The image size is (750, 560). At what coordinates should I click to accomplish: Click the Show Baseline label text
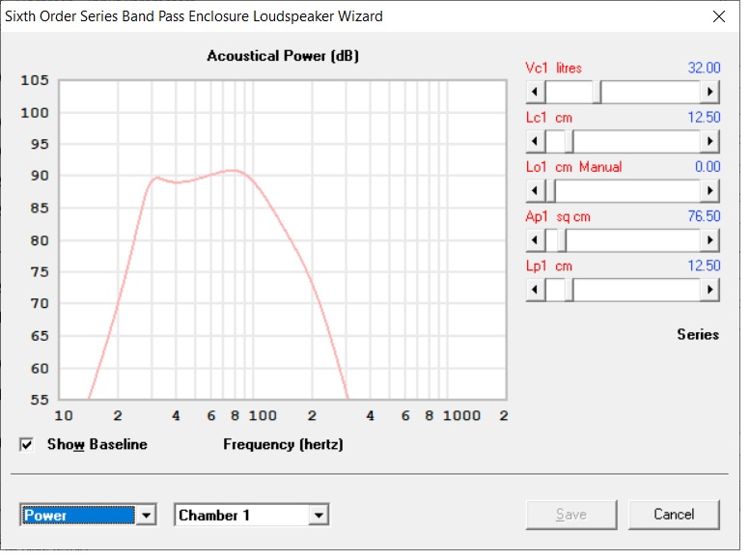(97, 444)
